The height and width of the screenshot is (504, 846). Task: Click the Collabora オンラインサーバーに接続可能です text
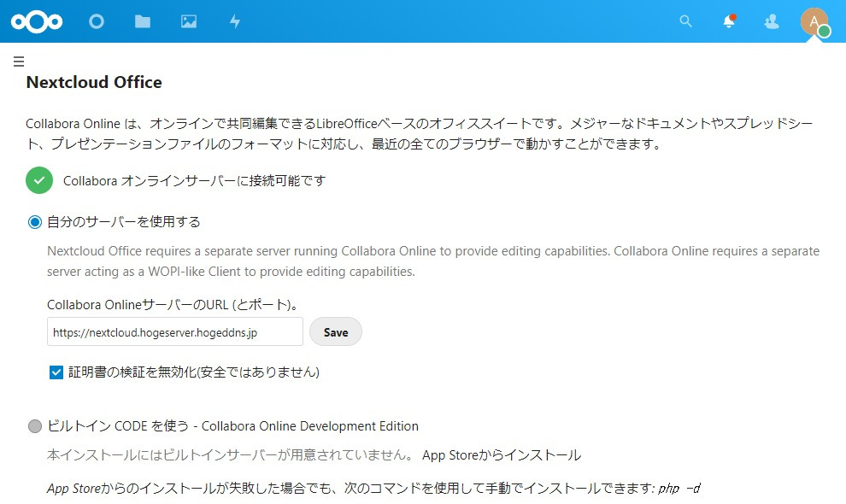194,181
